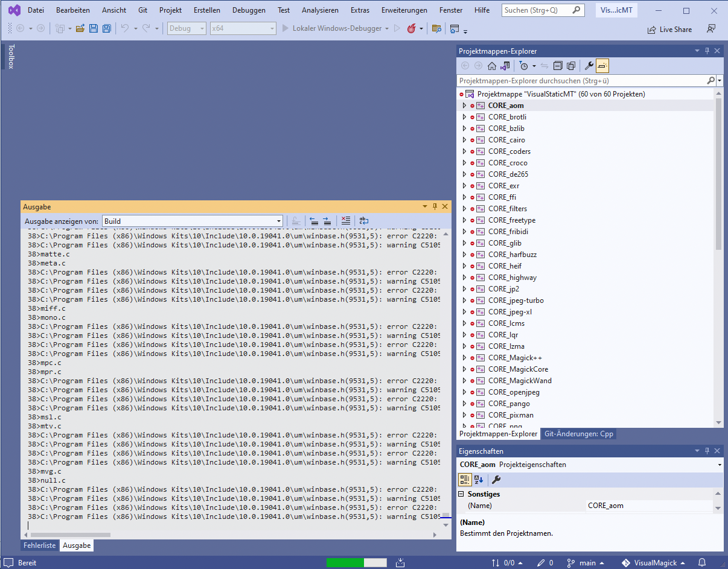The width and height of the screenshot is (728, 569).
Task: Click Ausgabe horizontal scrollbar thumb
Action: (71, 535)
